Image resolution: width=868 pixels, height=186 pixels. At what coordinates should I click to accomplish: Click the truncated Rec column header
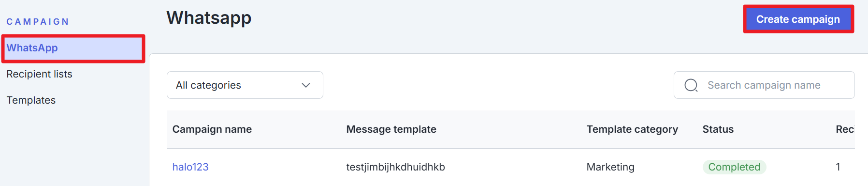pos(845,129)
